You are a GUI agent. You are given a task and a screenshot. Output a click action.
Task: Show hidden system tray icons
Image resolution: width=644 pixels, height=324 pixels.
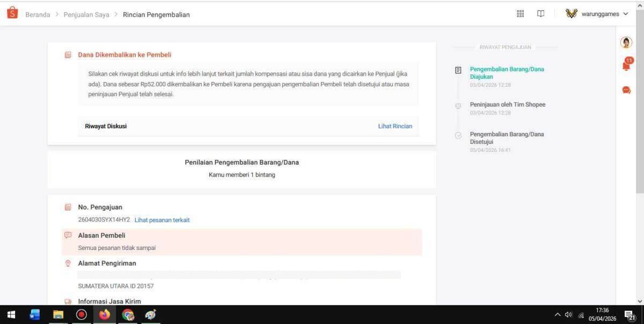pyautogui.click(x=557, y=314)
